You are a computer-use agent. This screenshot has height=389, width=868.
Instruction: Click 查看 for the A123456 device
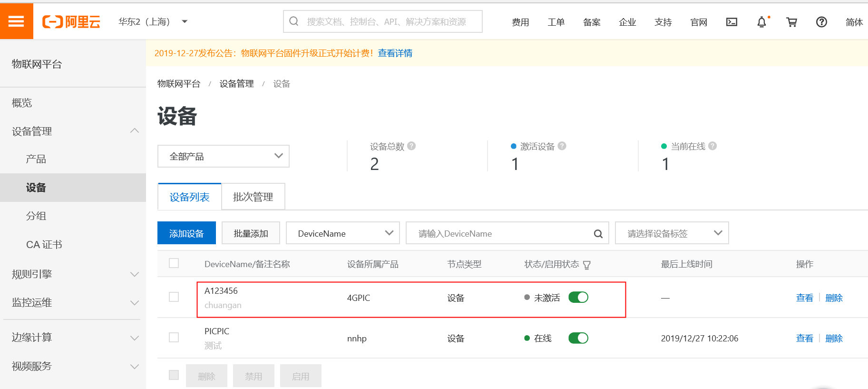coord(805,298)
